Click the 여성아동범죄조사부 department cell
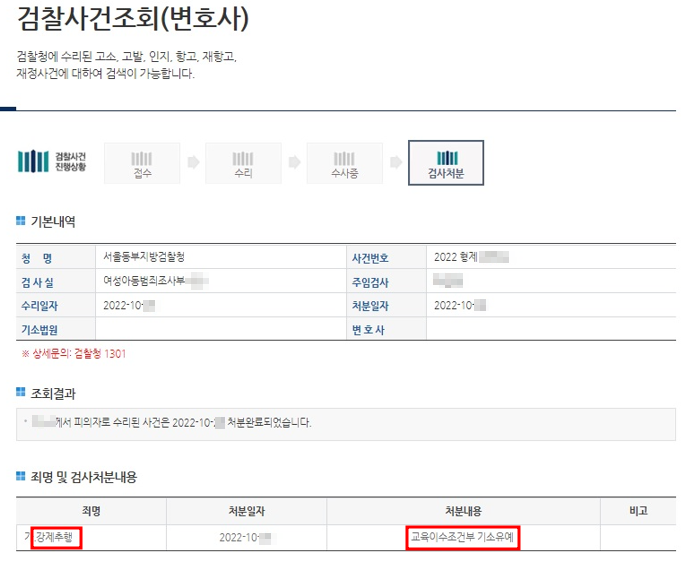 pyautogui.click(x=148, y=281)
